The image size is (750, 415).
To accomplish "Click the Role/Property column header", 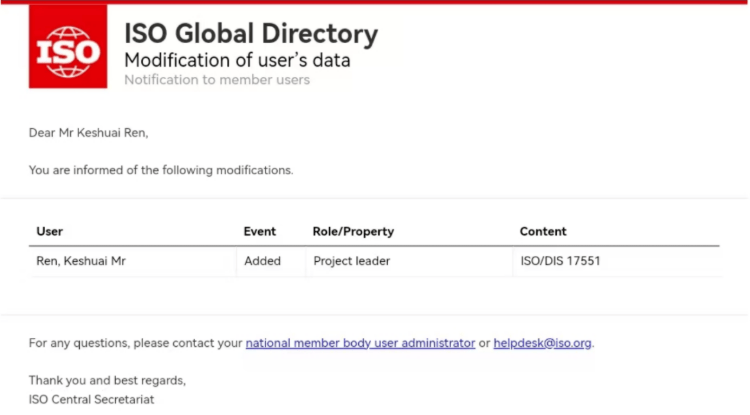I will pyautogui.click(x=353, y=231).
